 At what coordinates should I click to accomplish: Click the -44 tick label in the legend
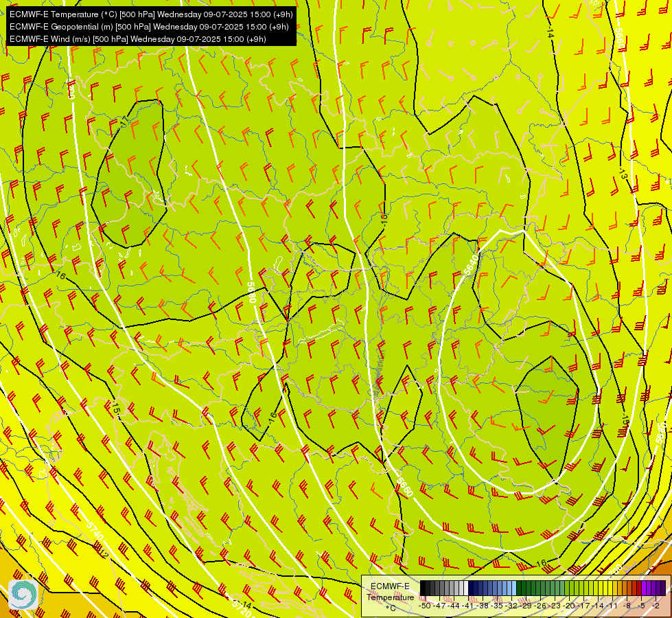coord(454,606)
